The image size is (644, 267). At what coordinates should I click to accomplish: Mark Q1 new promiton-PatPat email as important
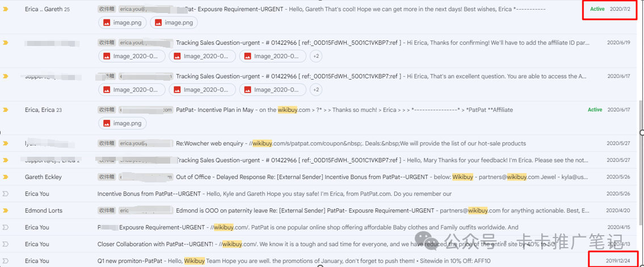[5, 261]
